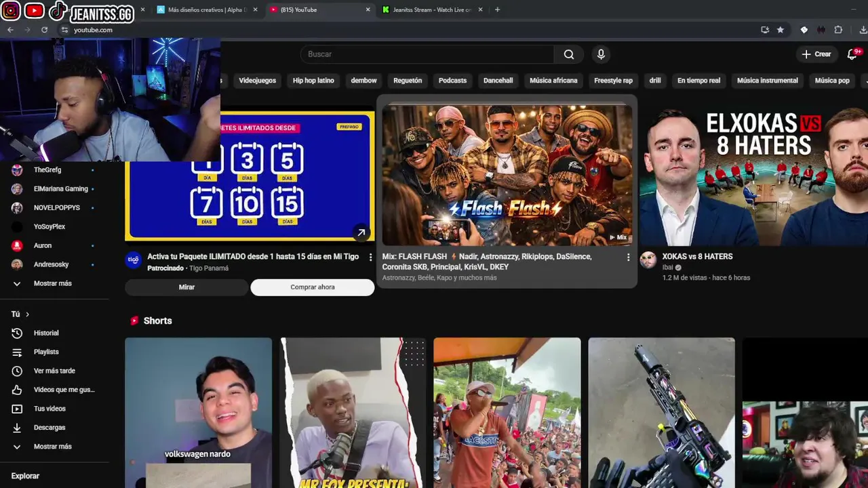Open the FLASH FLASH mix thumbnail

pyautogui.click(x=507, y=175)
